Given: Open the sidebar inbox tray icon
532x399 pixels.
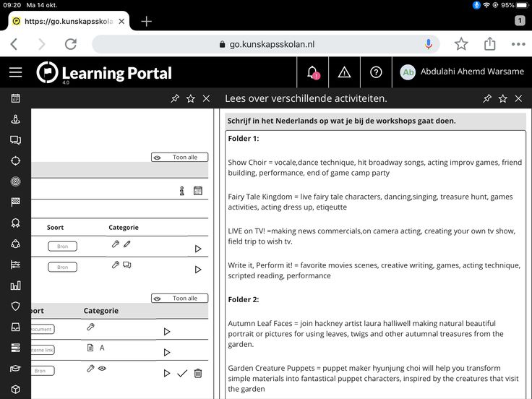Looking at the screenshot, I should point(15,327).
